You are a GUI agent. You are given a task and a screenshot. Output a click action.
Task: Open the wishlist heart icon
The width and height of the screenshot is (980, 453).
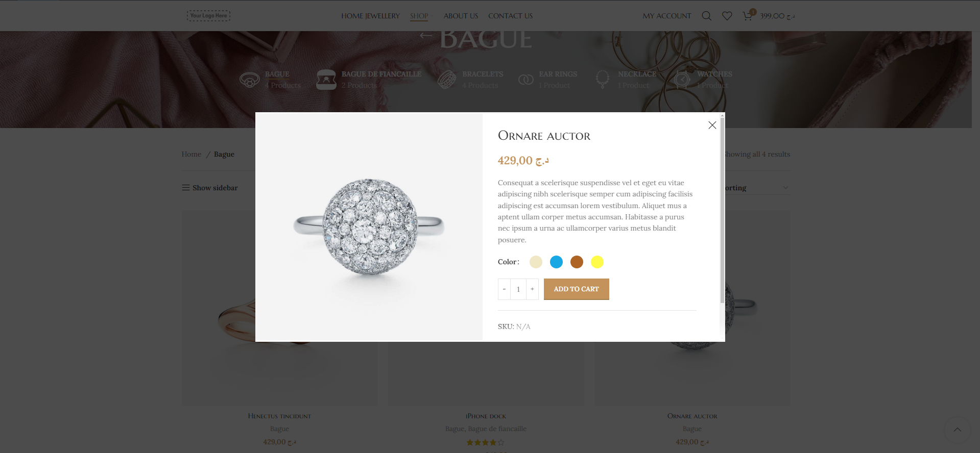coord(727,16)
